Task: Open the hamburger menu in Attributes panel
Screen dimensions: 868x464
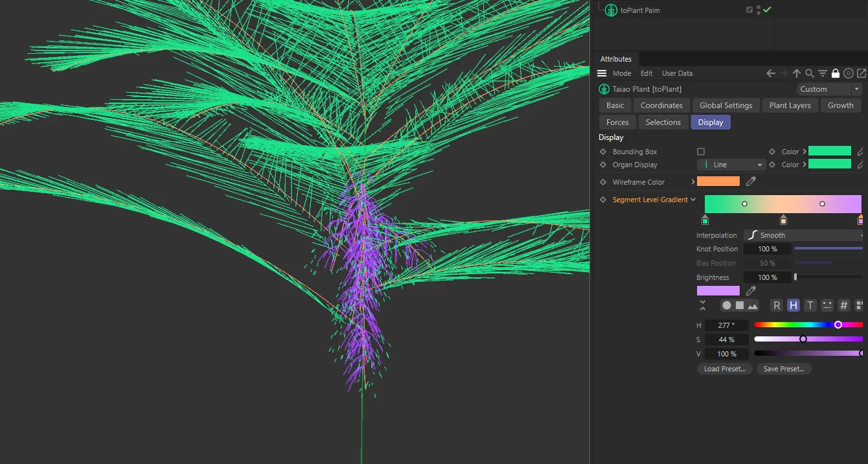Action: click(x=602, y=73)
